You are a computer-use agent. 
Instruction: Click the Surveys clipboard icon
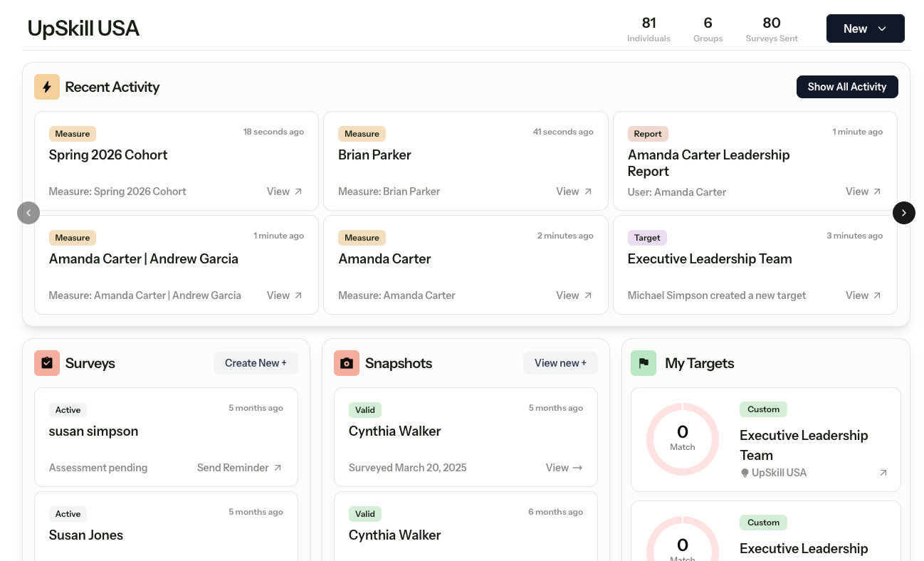[x=47, y=363]
